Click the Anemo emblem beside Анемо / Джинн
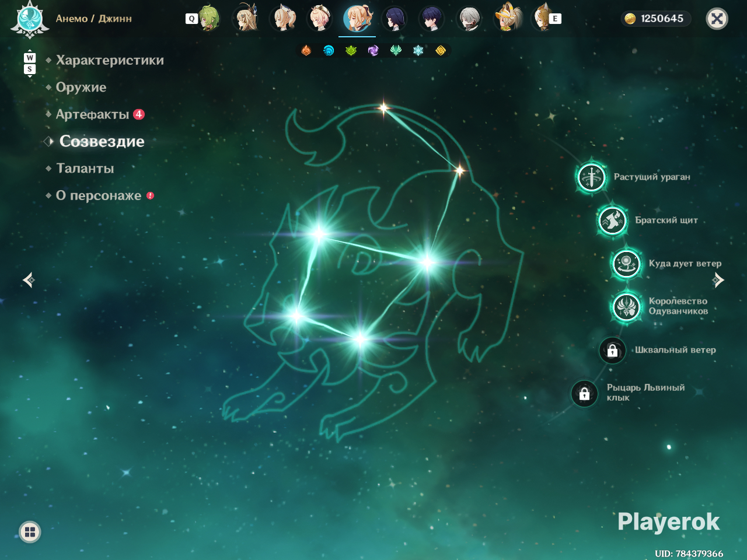The image size is (747, 560). (x=30, y=19)
